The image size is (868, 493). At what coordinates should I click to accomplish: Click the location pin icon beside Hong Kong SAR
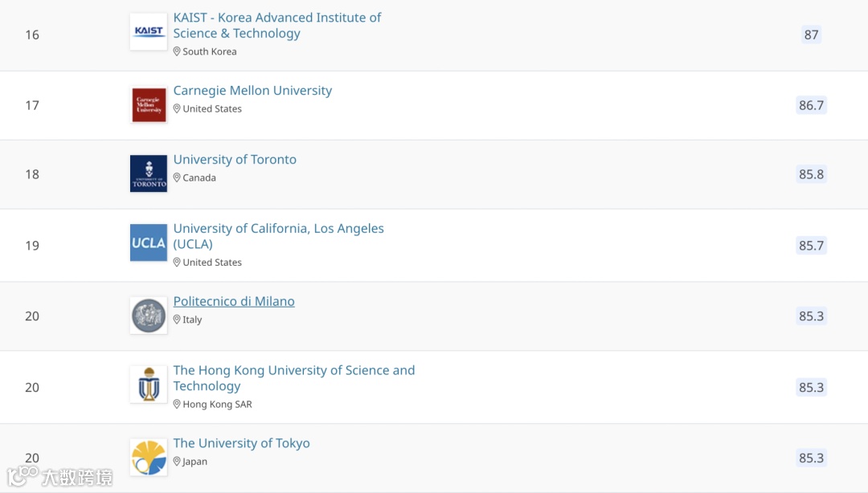click(x=177, y=404)
